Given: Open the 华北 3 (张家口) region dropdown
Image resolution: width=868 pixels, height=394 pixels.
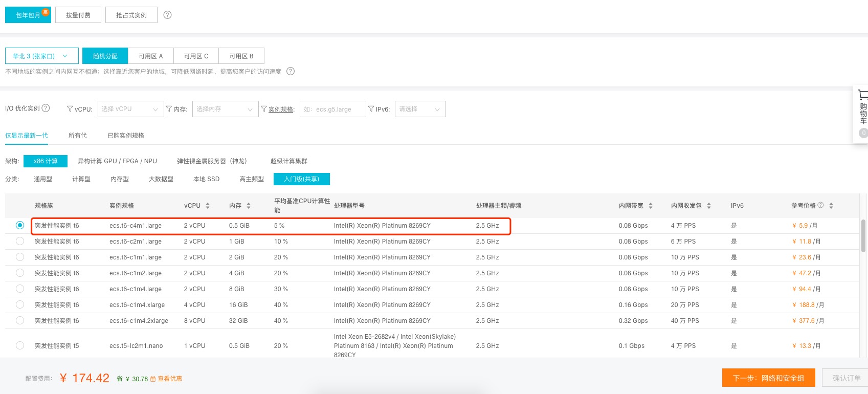Looking at the screenshot, I should click(x=42, y=56).
